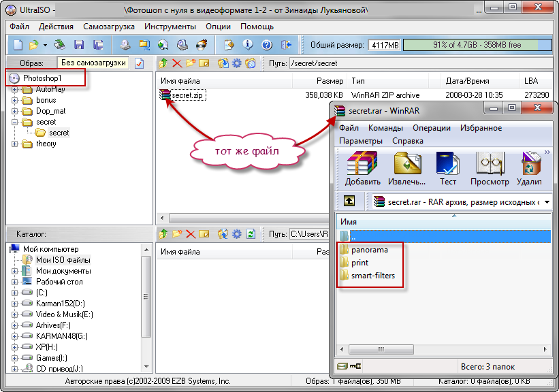Viewport: 559px width, 392px height.
Task: Open the Избранное menu in WinRAR
Action: click(x=481, y=128)
